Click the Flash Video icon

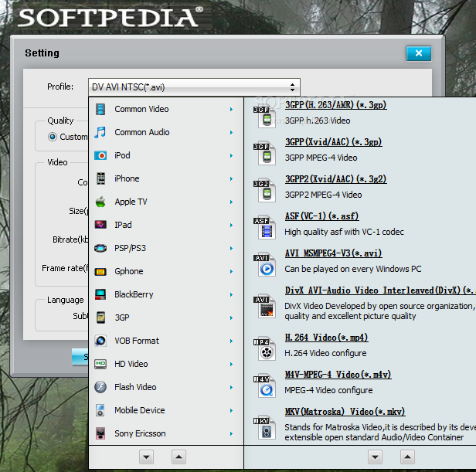[100, 387]
